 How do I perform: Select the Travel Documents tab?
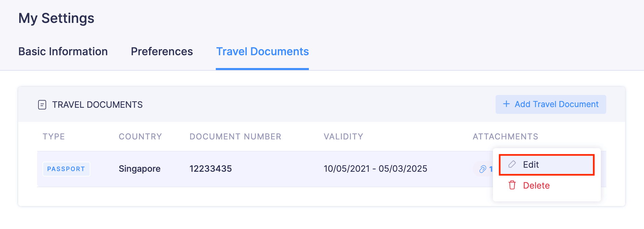click(x=262, y=52)
